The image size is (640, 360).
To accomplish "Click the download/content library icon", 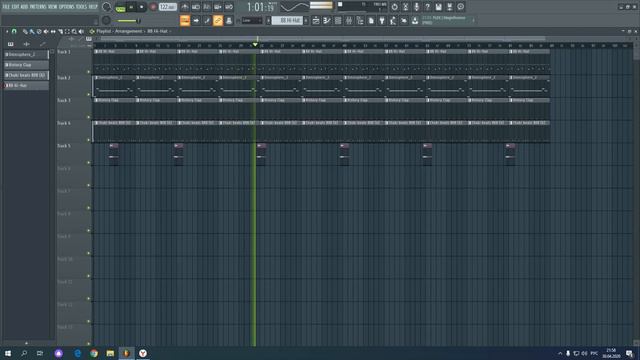I will point(415,20).
